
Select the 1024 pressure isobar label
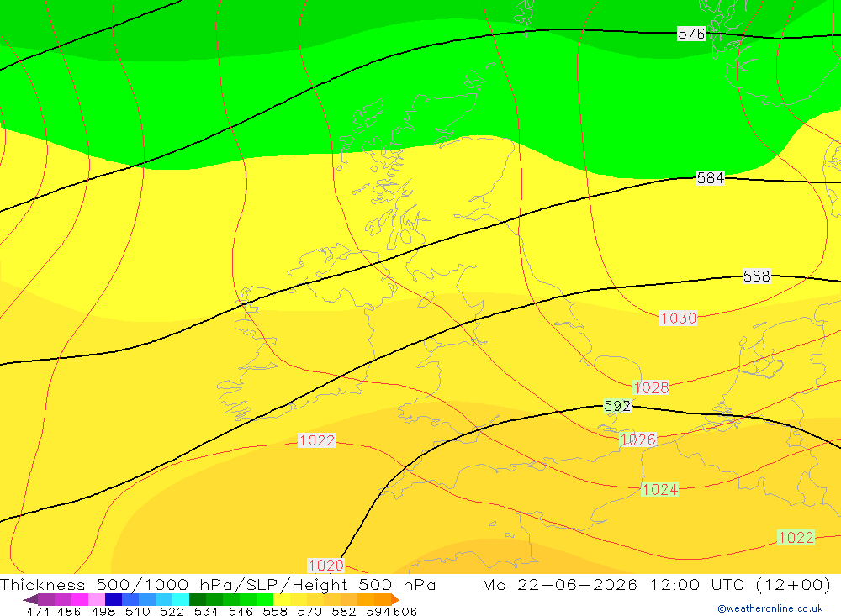point(660,489)
